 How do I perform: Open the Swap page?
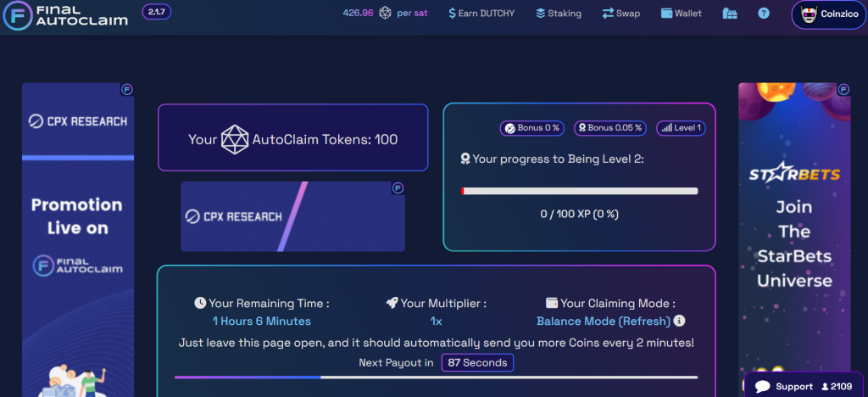620,14
